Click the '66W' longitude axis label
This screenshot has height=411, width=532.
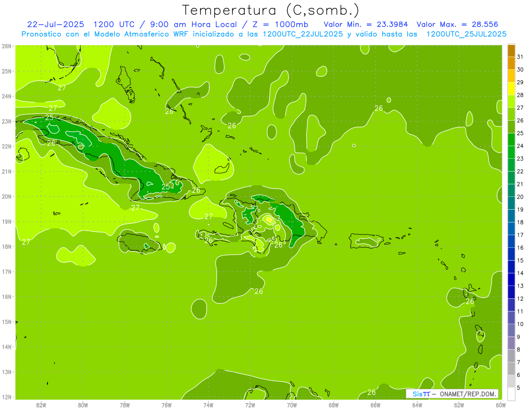376,405
